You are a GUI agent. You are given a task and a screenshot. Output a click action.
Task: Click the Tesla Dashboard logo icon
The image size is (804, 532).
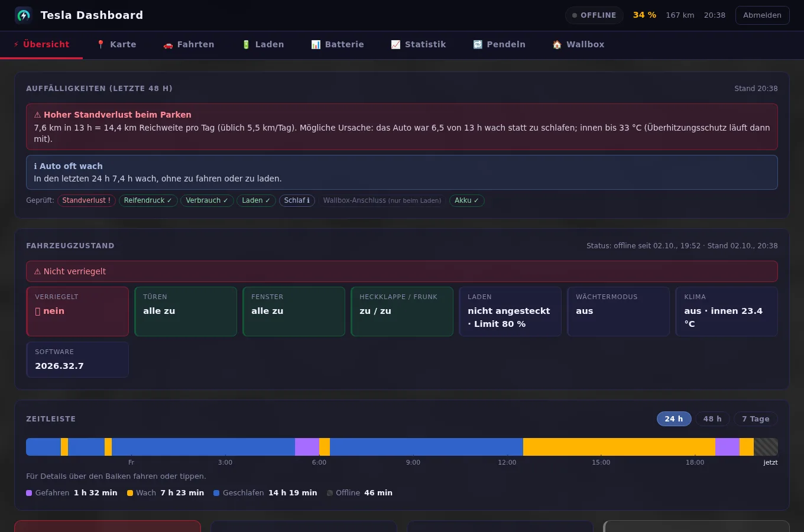24,15
